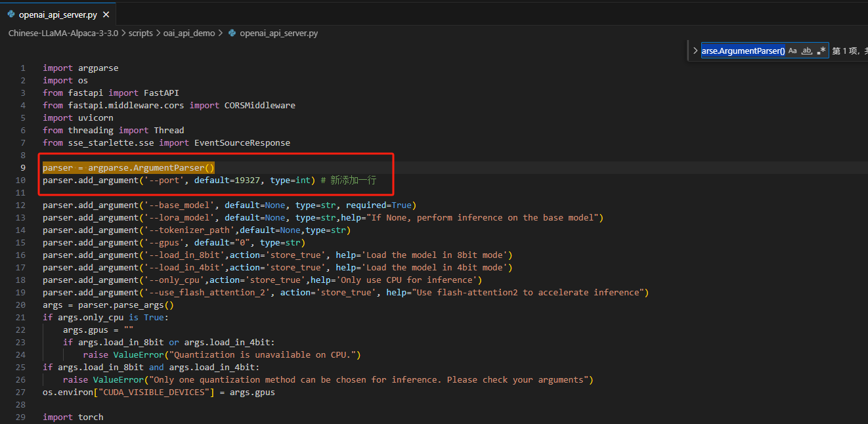868x424 pixels.
Task: Click line number 1 in the gutter
Action: pos(23,68)
